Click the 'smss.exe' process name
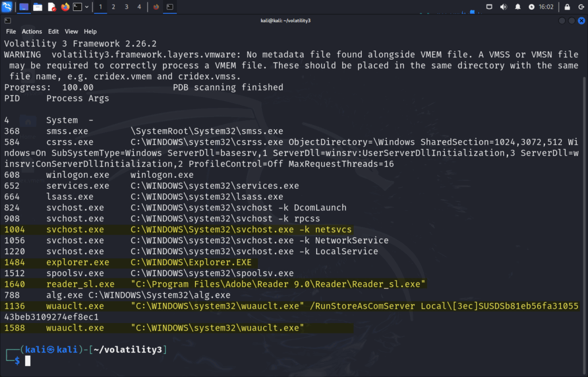588x377 pixels. click(x=67, y=131)
